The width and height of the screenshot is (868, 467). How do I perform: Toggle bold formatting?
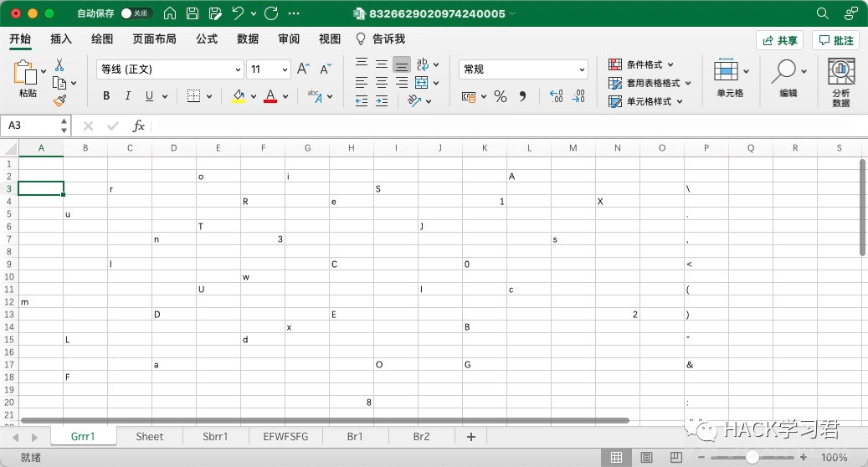[x=106, y=95]
